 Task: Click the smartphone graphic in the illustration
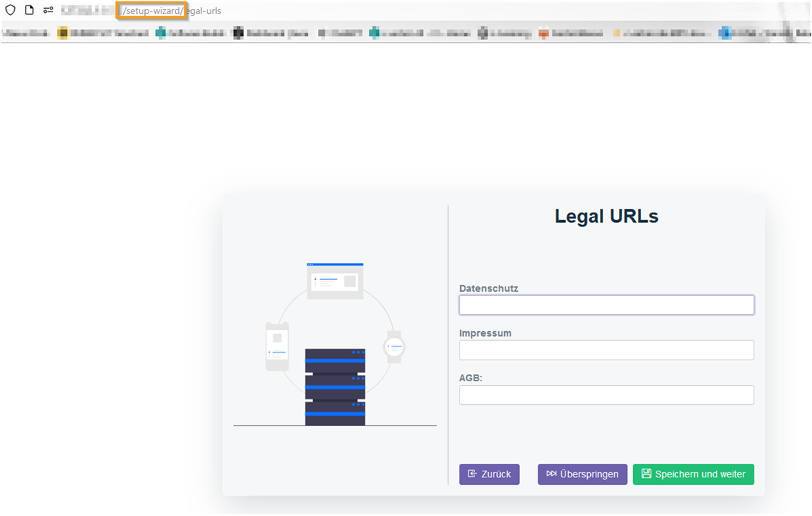pos(277,346)
